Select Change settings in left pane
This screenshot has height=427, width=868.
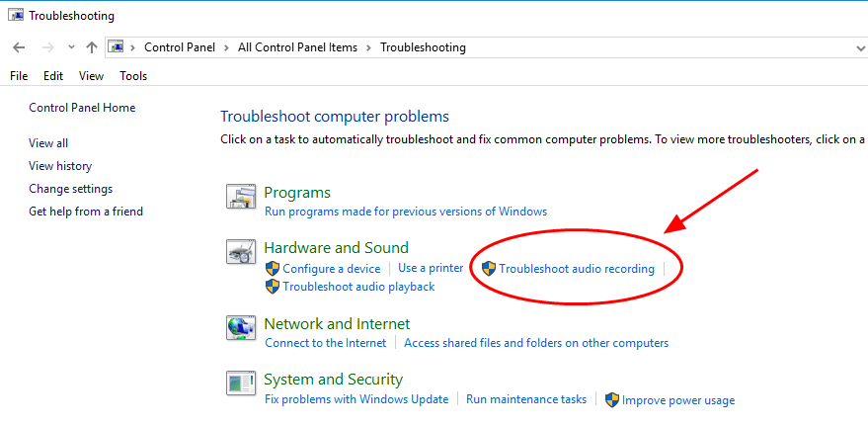click(x=71, y=189)
